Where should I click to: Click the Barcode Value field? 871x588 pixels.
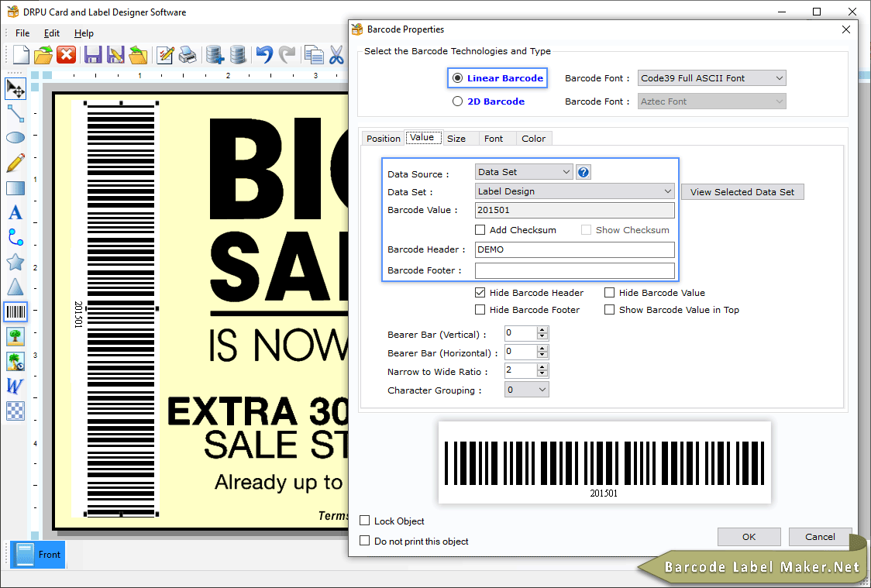point(575,210)
